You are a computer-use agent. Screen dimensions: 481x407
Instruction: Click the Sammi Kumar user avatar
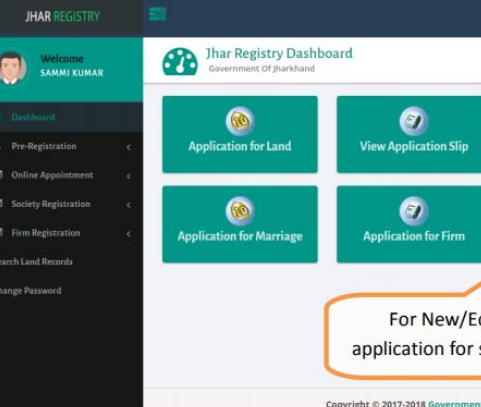pos(13,68)
